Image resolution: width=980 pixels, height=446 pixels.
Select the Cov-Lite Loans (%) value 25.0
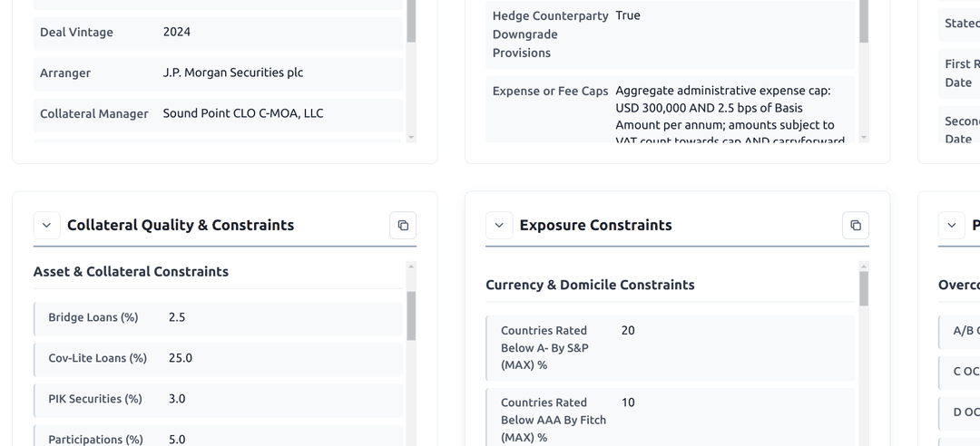pyautogui.click(x=181, y=358)
